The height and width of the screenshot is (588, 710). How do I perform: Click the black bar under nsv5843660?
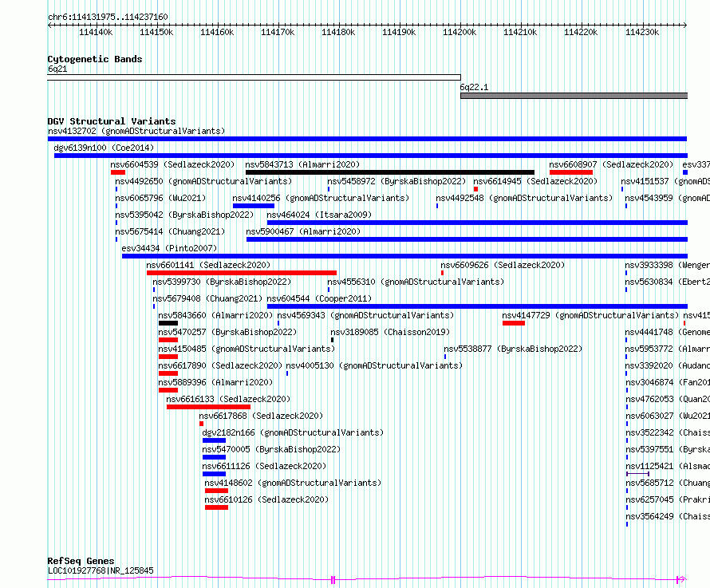click(168, 323)
